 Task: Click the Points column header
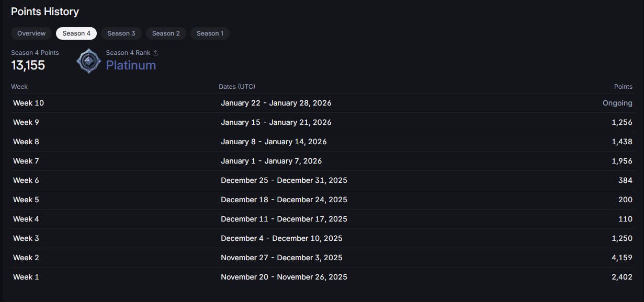tap(623, 87)
